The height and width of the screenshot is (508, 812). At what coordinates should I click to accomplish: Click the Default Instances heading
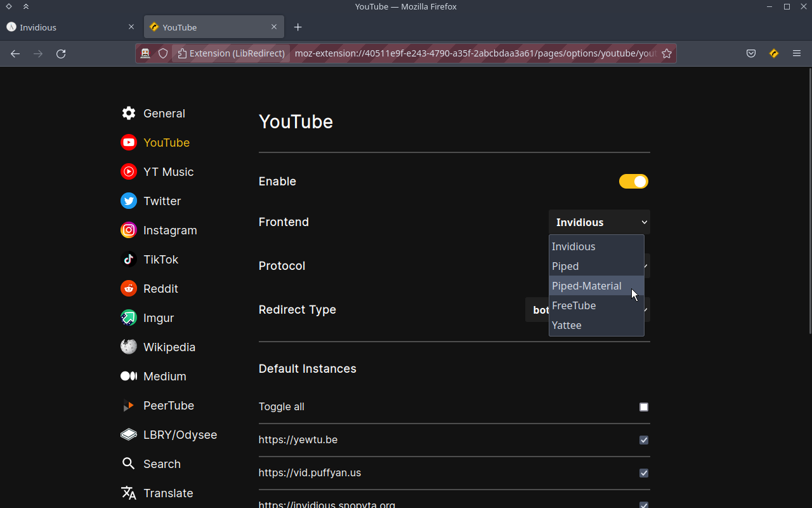click(308, 369)
